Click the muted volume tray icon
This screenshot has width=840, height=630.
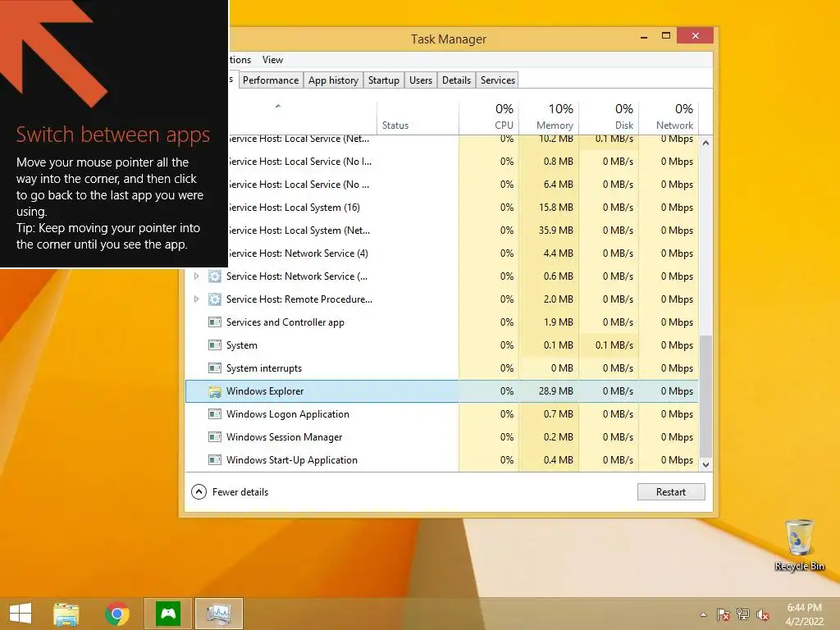coord(763,614)
